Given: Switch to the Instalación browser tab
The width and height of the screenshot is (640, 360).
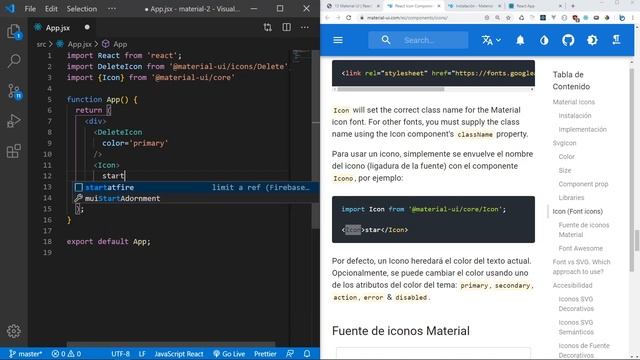Looking at the screenshot, I should pos(474,6).
